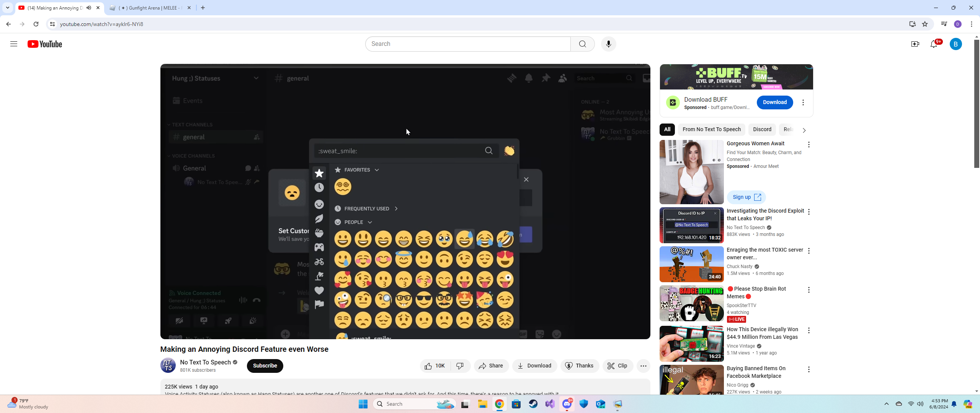Bookmark this tab with star icon
Image resolution: width=980 pixels, height=413 pixels.
pos(925,24)
